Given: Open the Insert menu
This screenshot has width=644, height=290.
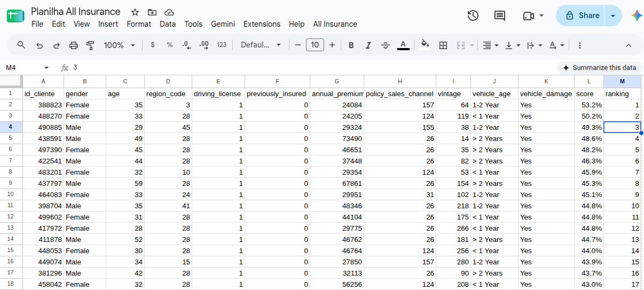Looking at the screenshot, I should pos(108,24).
